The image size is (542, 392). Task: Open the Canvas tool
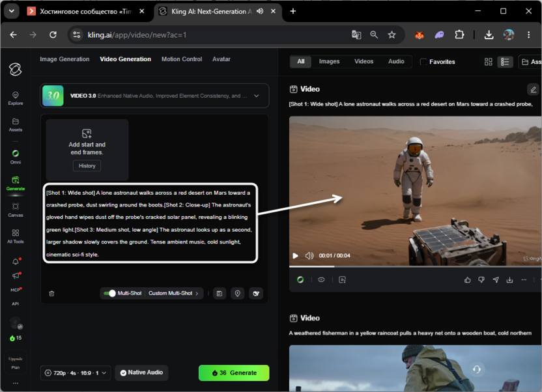click(15, 210)
